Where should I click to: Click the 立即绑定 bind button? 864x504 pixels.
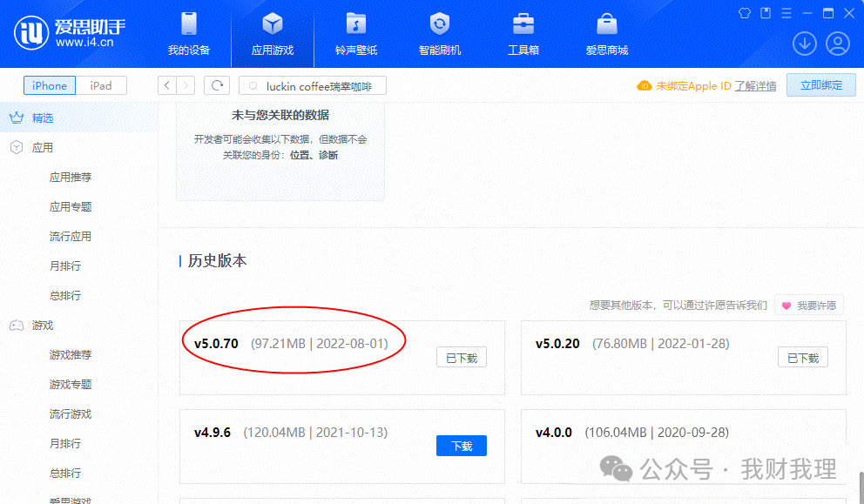(820, 85)
